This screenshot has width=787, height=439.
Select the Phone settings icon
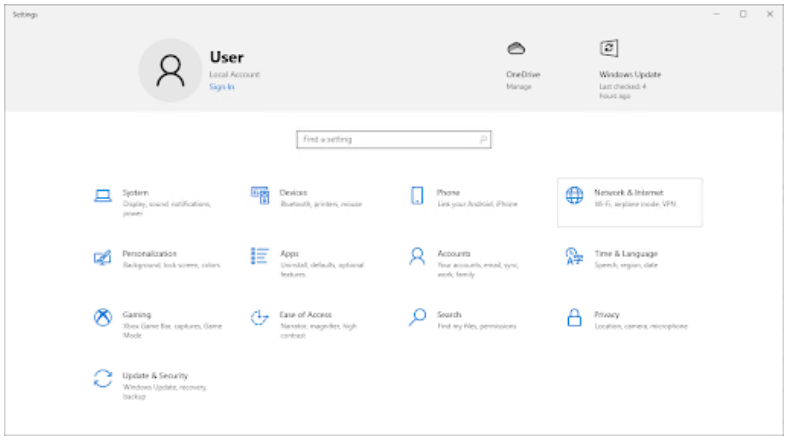tap(417, 196)
